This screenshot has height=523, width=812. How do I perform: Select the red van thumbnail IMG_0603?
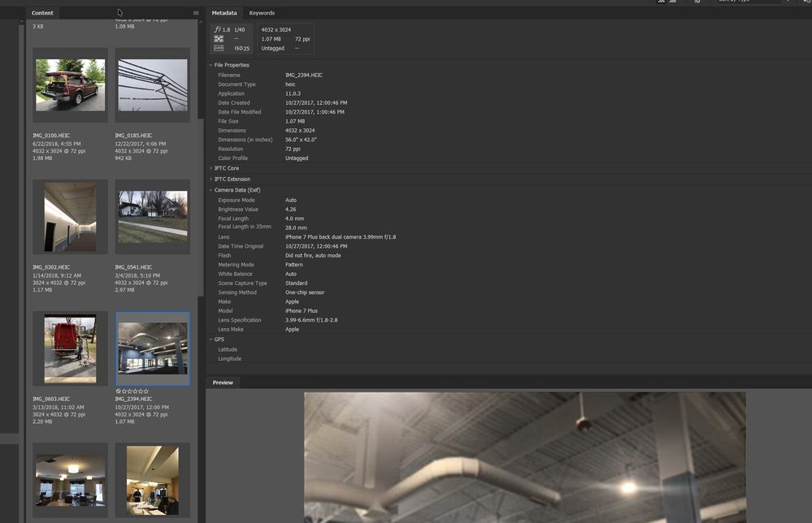(x=71, y=348)
